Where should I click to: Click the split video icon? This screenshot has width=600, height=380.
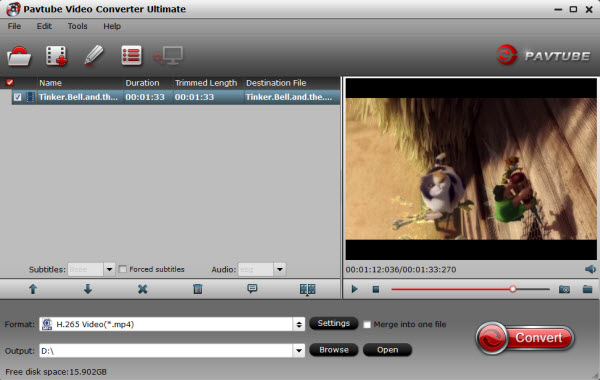307,289
